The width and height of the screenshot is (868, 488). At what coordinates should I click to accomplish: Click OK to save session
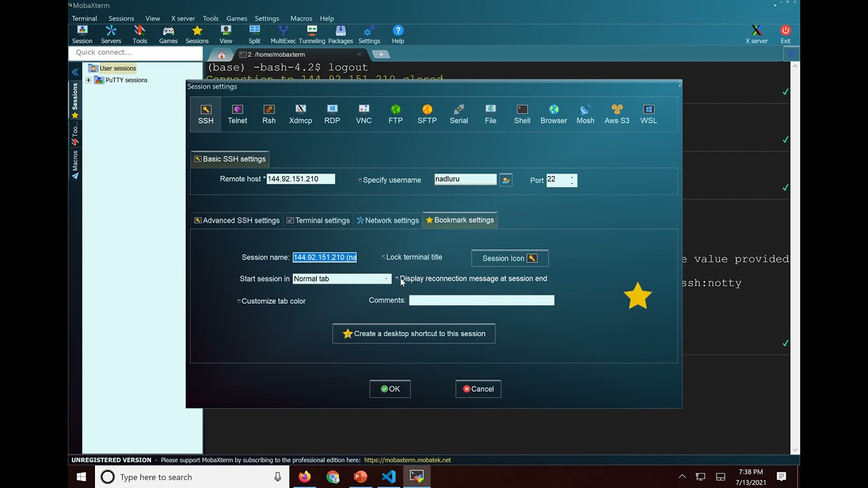[x=390, y=389]
